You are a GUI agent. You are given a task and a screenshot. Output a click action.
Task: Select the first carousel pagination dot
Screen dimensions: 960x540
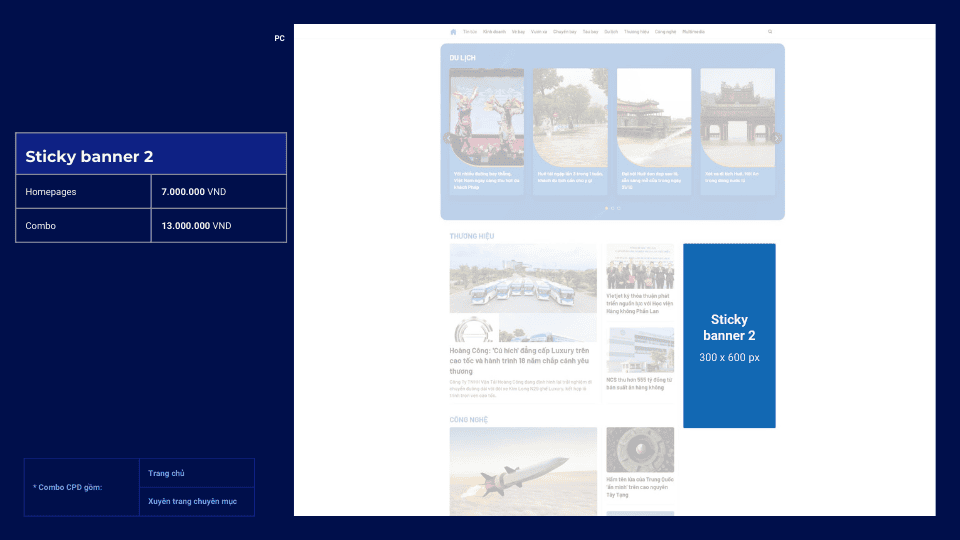pos(606,208)
